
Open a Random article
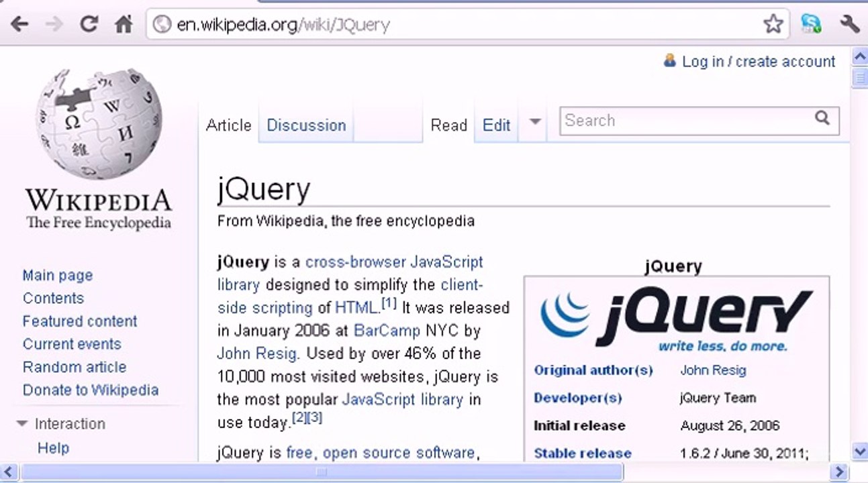75,367
